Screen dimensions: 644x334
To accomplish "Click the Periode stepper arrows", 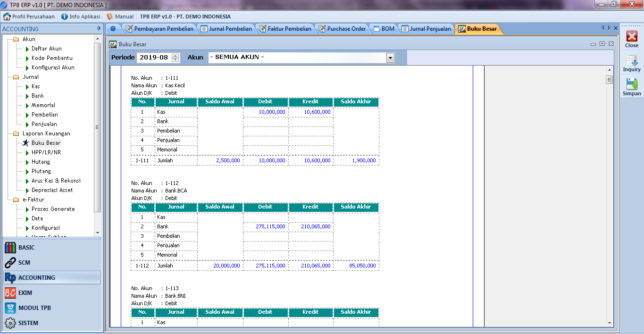I will point(176,58).
